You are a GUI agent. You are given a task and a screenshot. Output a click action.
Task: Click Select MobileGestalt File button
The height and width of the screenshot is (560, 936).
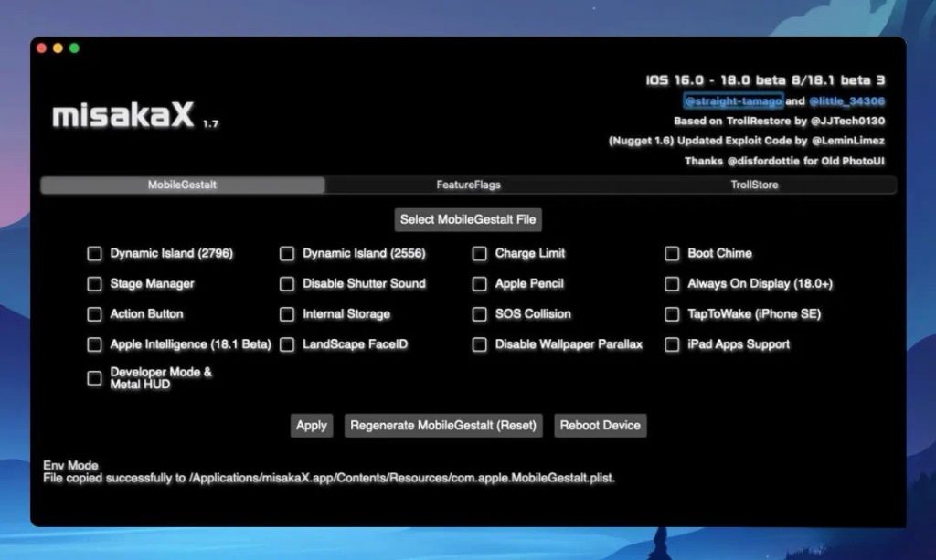point(468,220)
